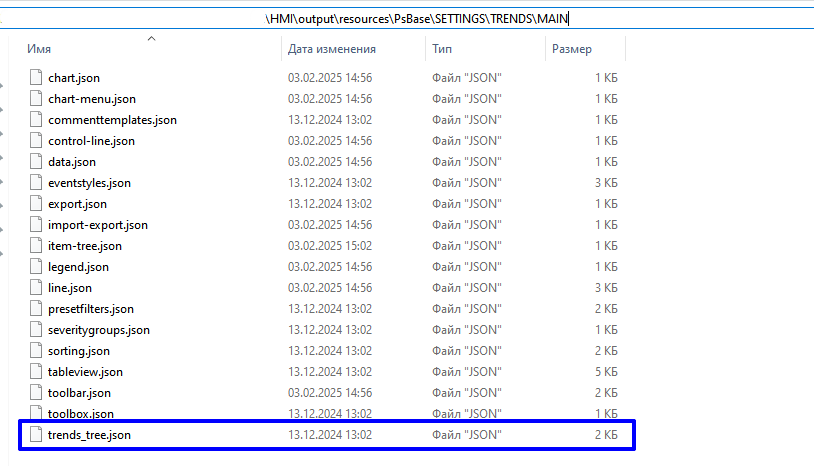This screenshot has width=814, height=466.
Task: Sort files by the Имя column
Action: (40, 49)
